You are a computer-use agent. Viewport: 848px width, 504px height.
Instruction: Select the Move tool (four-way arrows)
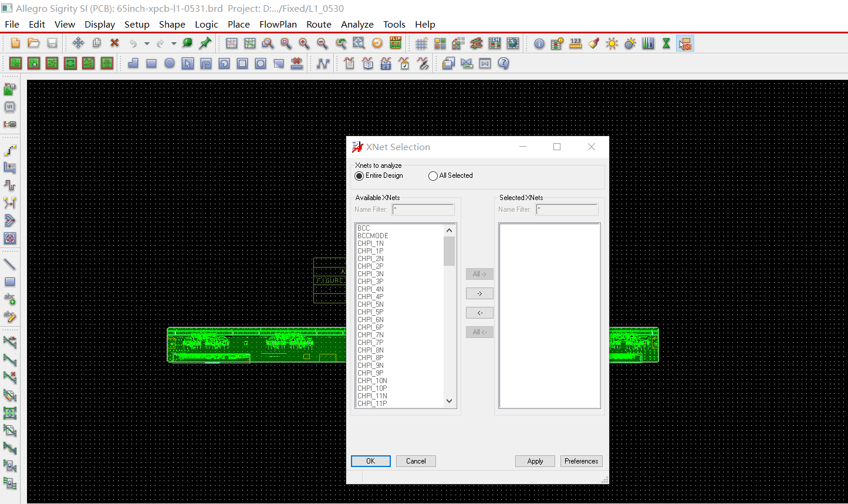(x=78, y=43)
